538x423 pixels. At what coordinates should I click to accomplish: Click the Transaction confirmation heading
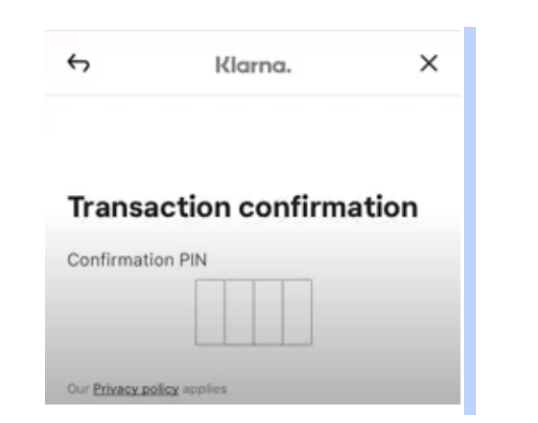coord(243,207)
